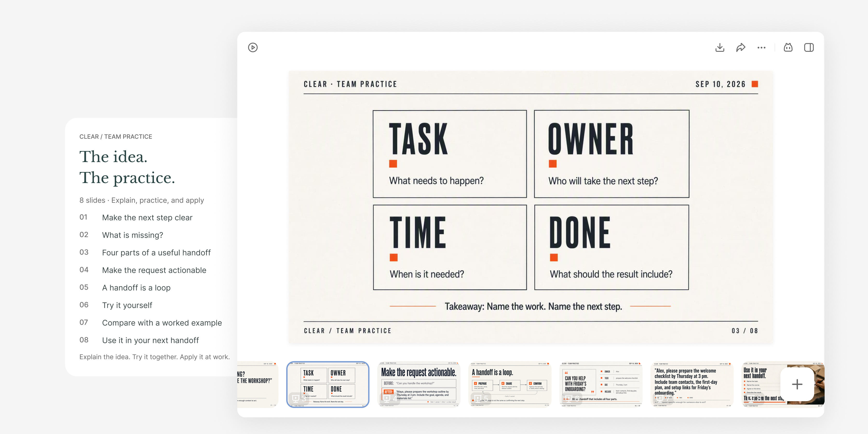Click outline item 'Use it in your next handoff'
This screenshot has height=434, width=868.
(x=150, y=340)
